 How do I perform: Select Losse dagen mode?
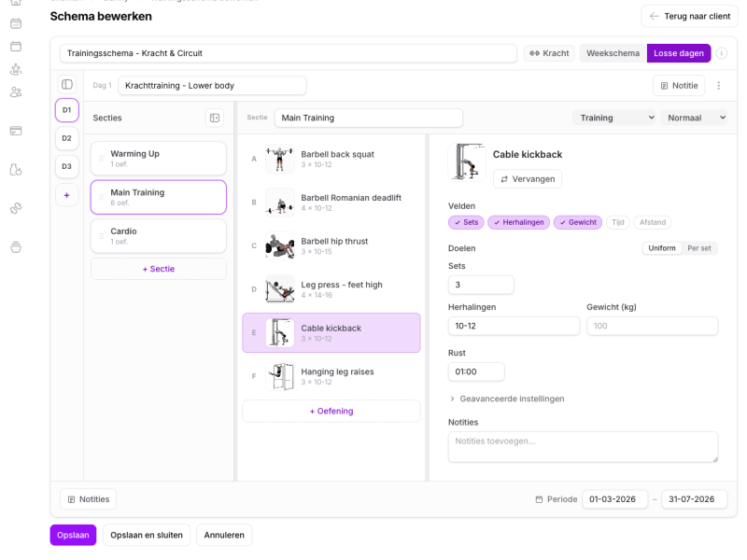[x=679, y=53]
